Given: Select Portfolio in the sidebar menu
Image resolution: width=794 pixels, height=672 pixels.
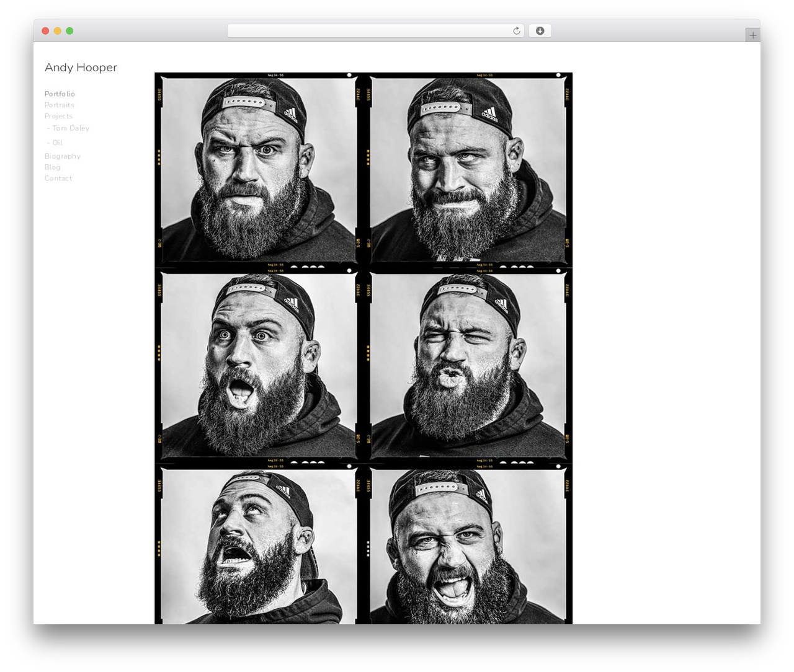Looking at the screenshot, I should 60,94.
